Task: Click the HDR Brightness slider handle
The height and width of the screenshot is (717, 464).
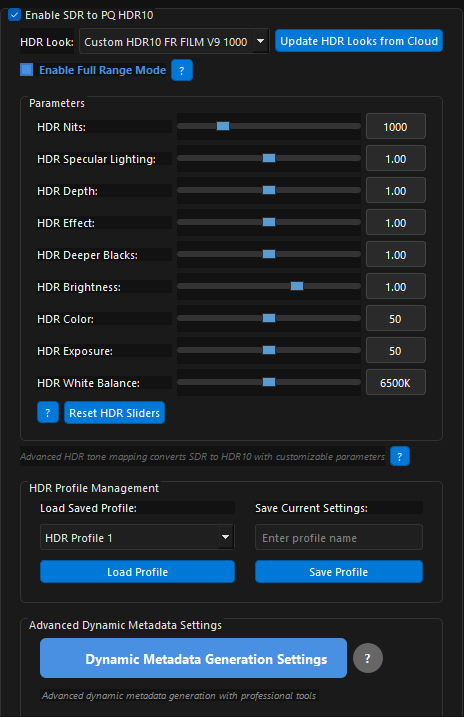Action: click(297, 286)
